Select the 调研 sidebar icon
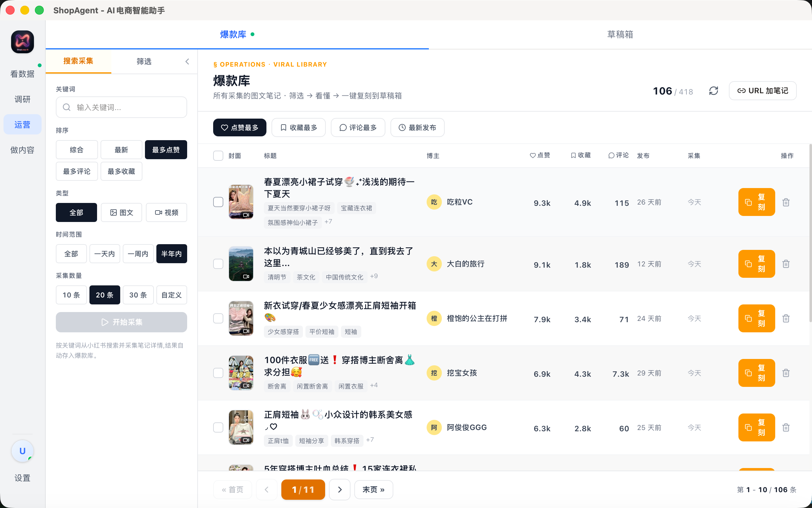This screenshot has height=508, width=812. click(x=22, y=99)
